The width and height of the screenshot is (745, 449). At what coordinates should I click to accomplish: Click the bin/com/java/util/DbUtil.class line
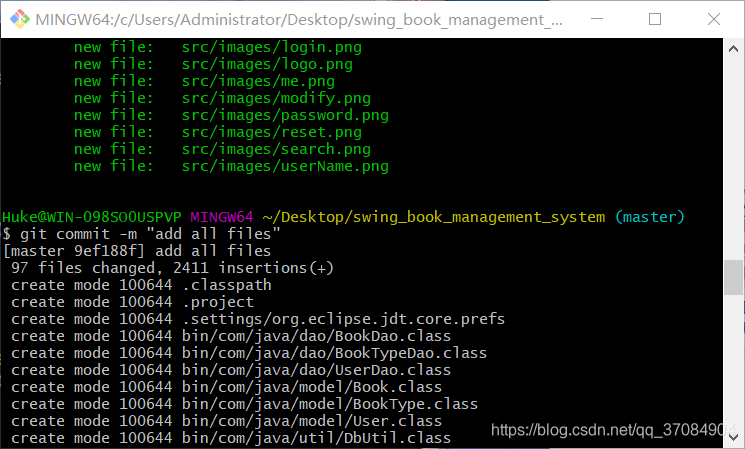tap(231, 438)
